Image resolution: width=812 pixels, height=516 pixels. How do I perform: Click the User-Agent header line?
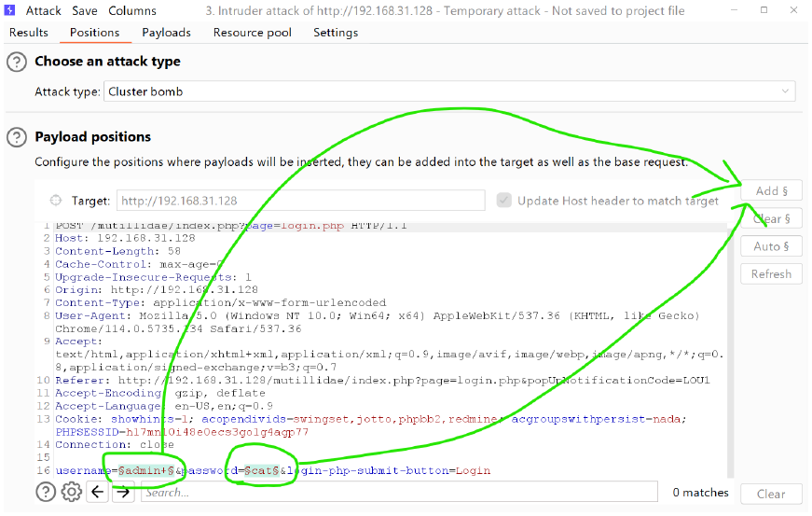pos(378,322)
